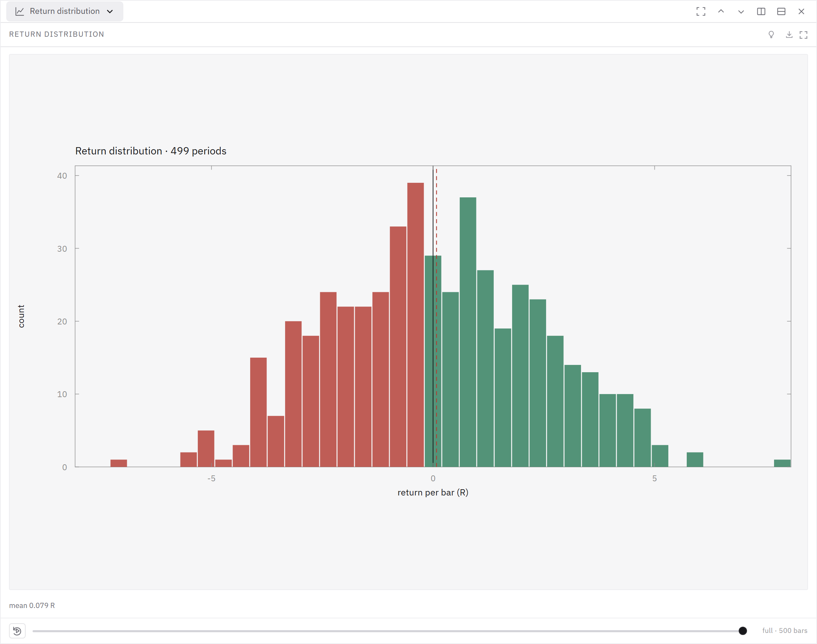The image size is (817, 644).
Task: Expand the chart with header fullscreen icon
Action: [x=803, y=35]
